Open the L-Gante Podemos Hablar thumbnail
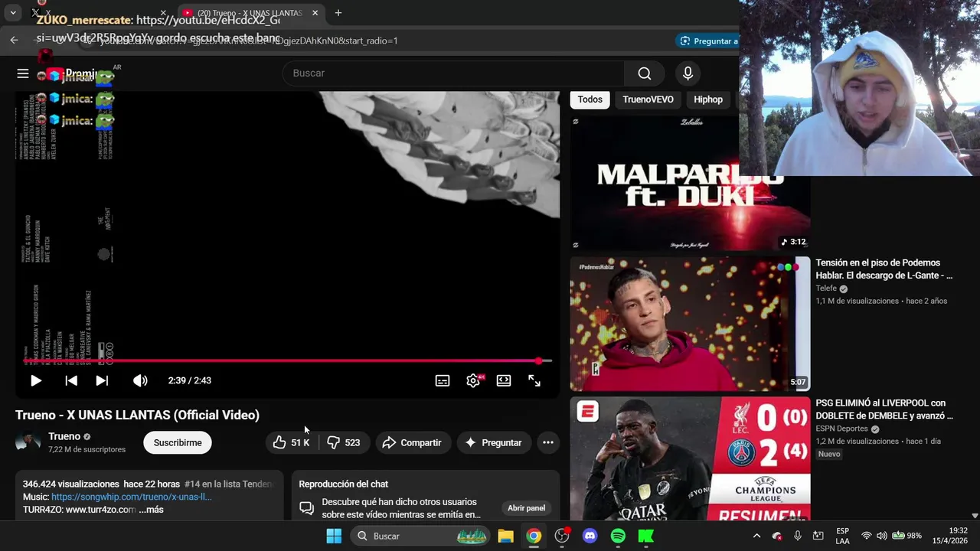The height and width of the screenshot is (551, 980). pyautogui.click(x=690, y=324)
